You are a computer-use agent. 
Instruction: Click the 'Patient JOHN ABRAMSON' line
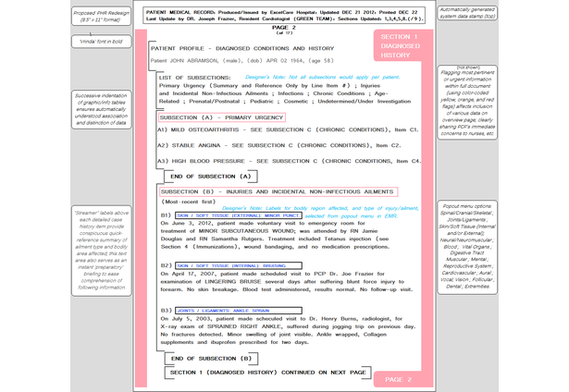coord(242,61)
